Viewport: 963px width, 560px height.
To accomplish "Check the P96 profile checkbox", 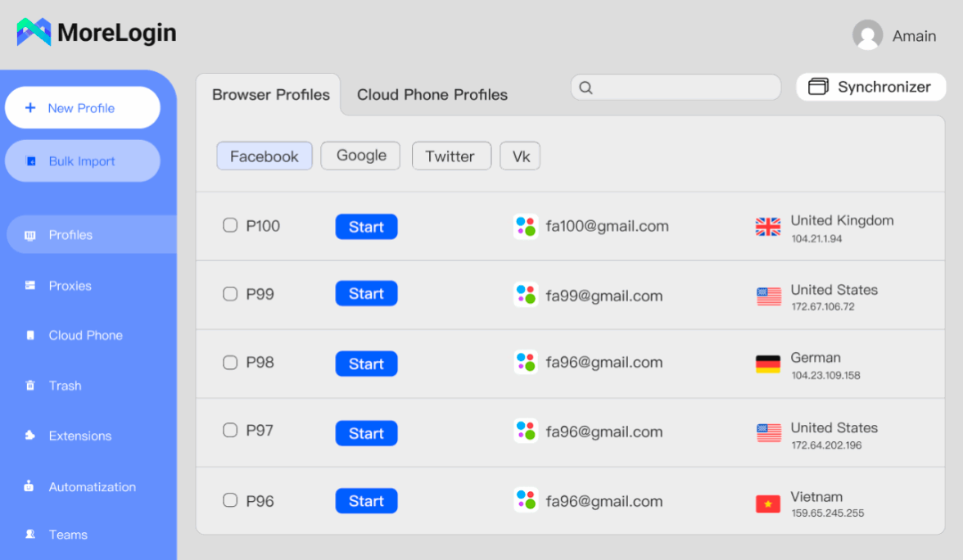I will pyautogui.click(x=230, y=500).
